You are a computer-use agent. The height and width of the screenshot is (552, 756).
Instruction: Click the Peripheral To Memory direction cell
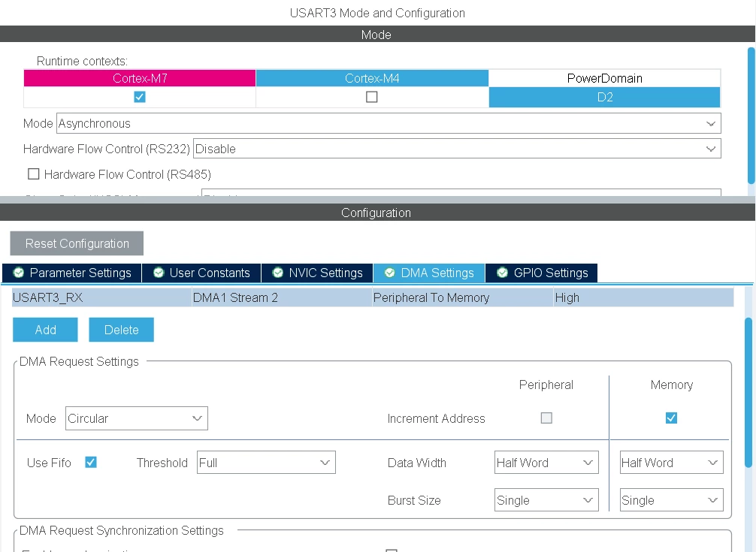coord(462,297)
